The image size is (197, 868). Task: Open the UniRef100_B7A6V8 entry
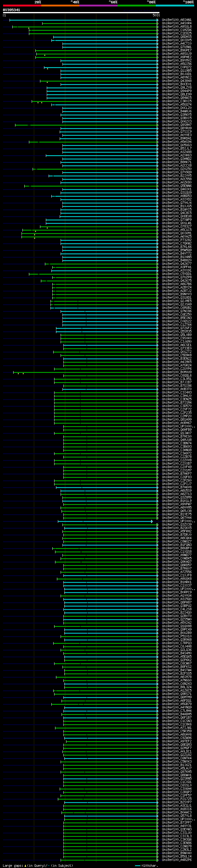click(176, 487)
